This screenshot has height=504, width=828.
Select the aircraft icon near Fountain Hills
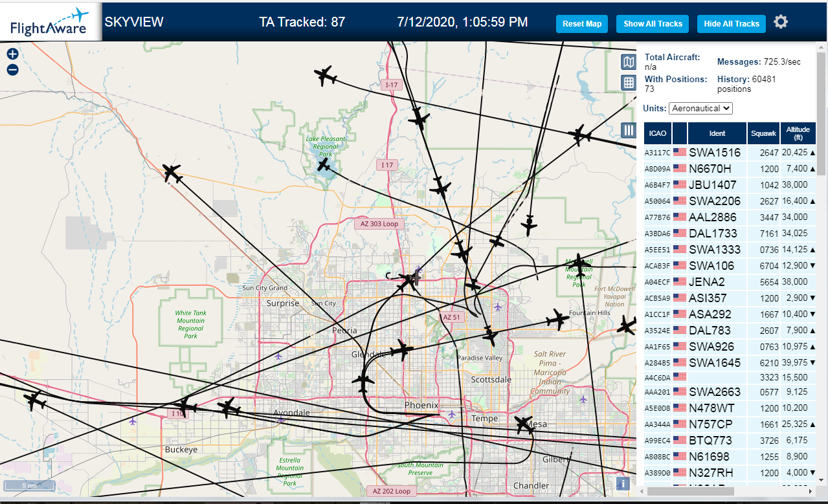557,319
